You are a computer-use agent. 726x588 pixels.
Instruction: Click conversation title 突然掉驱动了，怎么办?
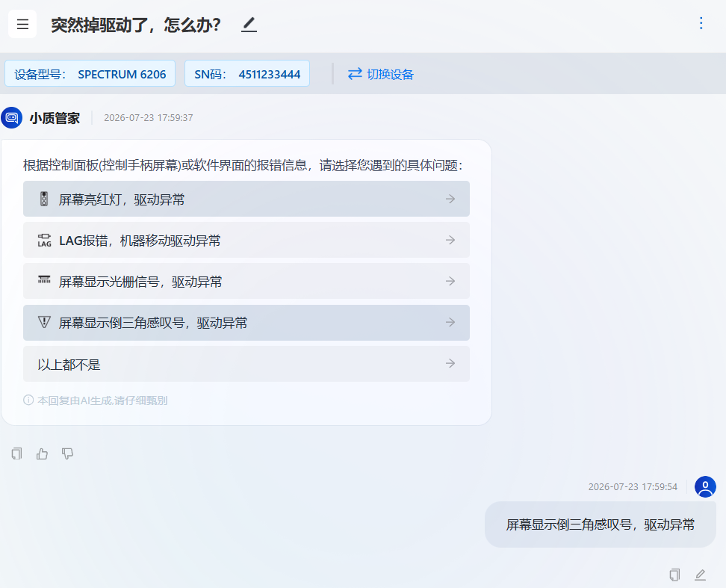(136, 25)
